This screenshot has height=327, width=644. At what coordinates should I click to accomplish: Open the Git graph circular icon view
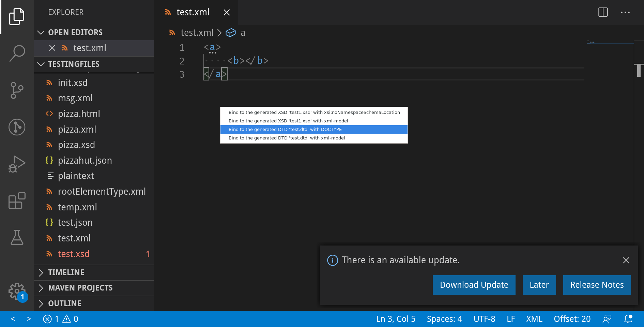(x=17, y=127)
